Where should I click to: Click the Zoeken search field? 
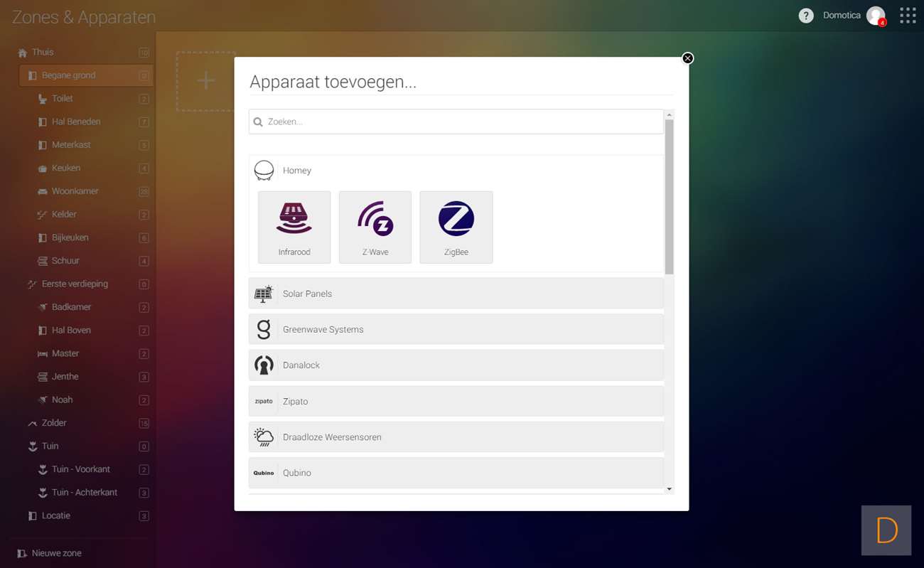456,122
